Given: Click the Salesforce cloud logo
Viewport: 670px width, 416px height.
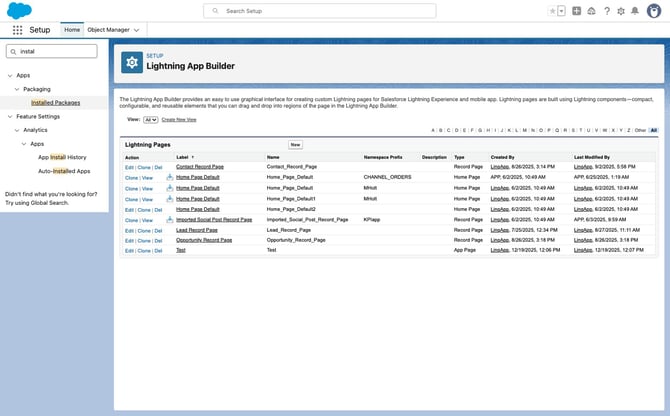Looking at the screenshot, I should pyautogui.click(x=19, y=11).
